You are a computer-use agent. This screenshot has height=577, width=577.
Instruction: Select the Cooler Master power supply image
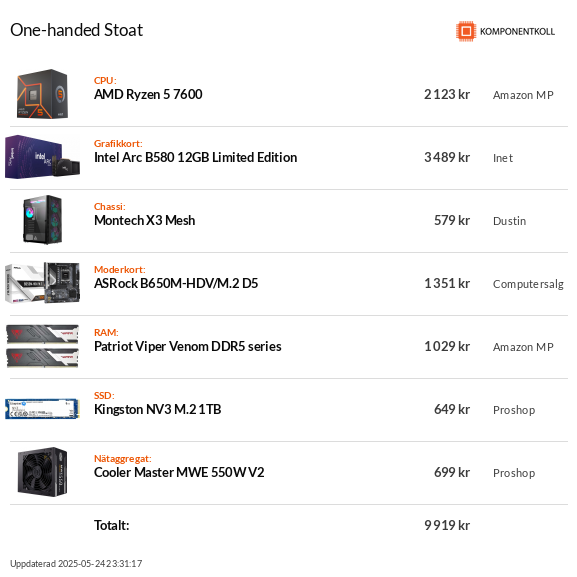42,472
